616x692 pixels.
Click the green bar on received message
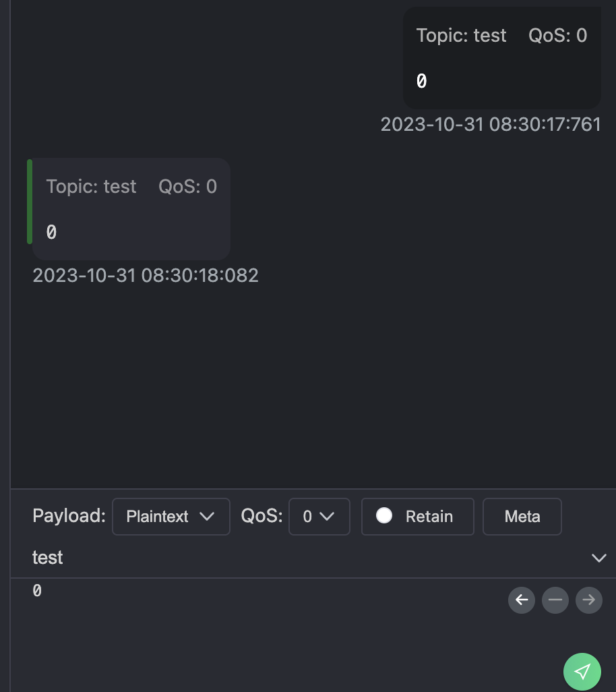pos(29,201)
